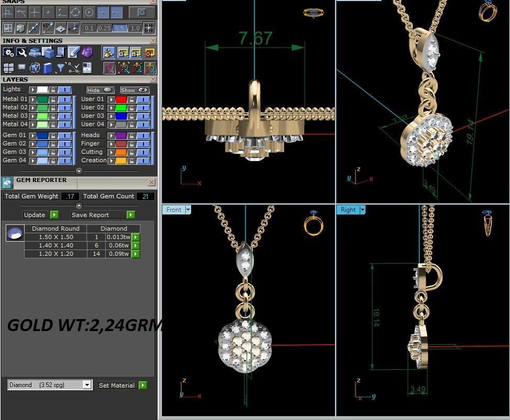The width and height of the screenshot is (510, 420).
Task: Click Save Report button
Action: pyautogui.click(x=103, y=215)
